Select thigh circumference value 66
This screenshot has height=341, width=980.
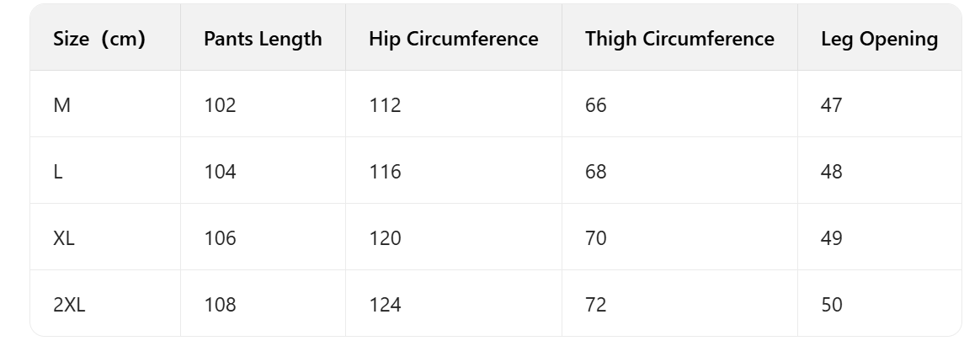coord(596,105)
